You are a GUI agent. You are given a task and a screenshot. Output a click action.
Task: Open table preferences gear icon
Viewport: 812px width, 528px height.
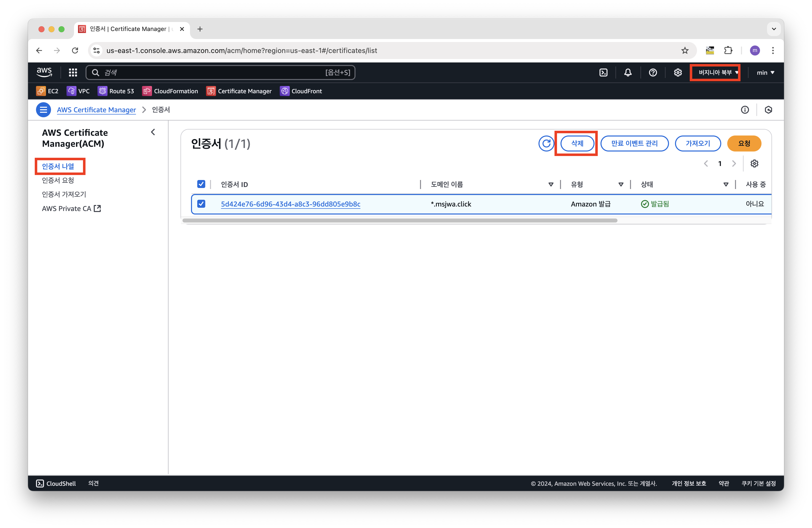tap(754, 163)
